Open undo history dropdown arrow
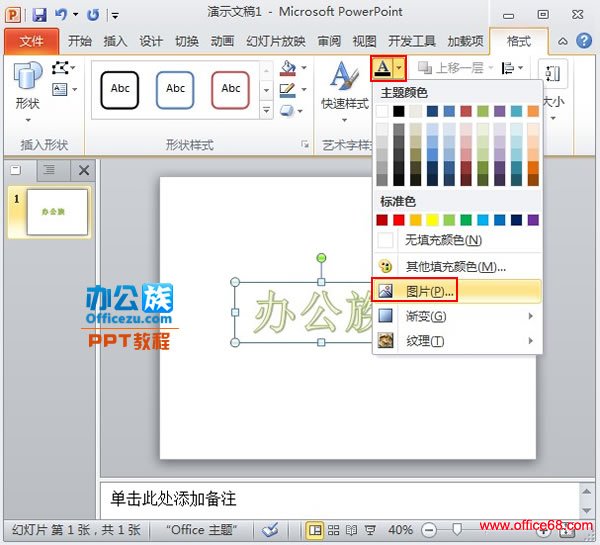This screenshot has width=600, height=545. [x=75, y=15]
